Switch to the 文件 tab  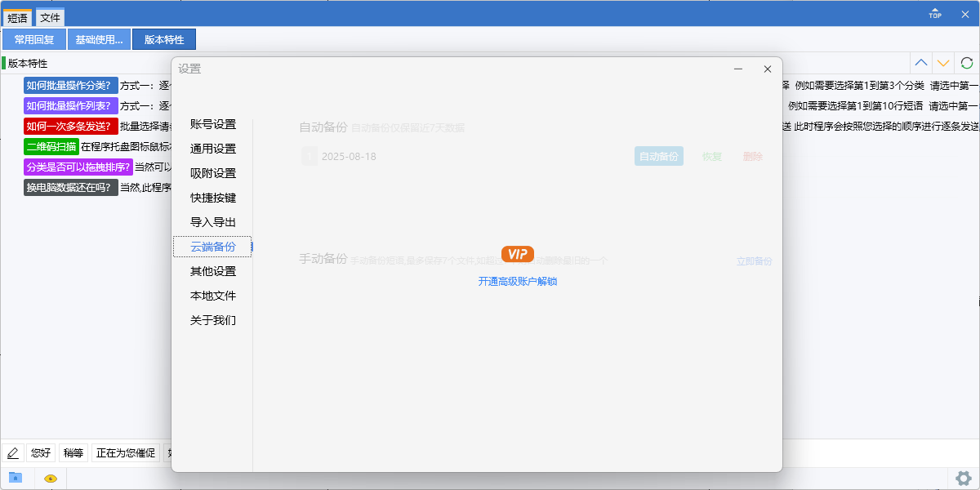[x=50, y=16]
